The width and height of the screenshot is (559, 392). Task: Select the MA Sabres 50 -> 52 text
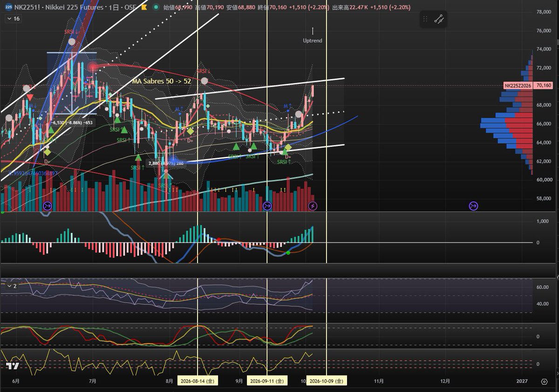[x=161, y=81]
